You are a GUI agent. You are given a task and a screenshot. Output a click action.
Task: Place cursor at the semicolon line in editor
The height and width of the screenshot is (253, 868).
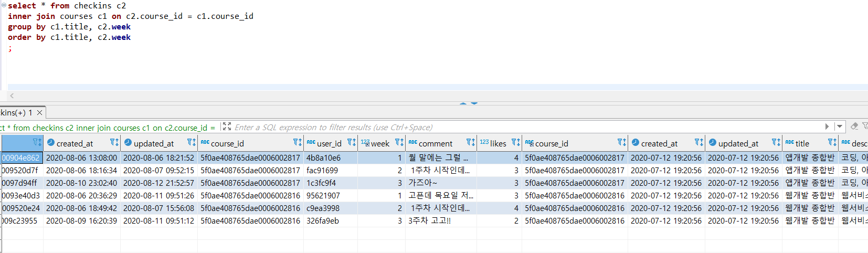10,48
